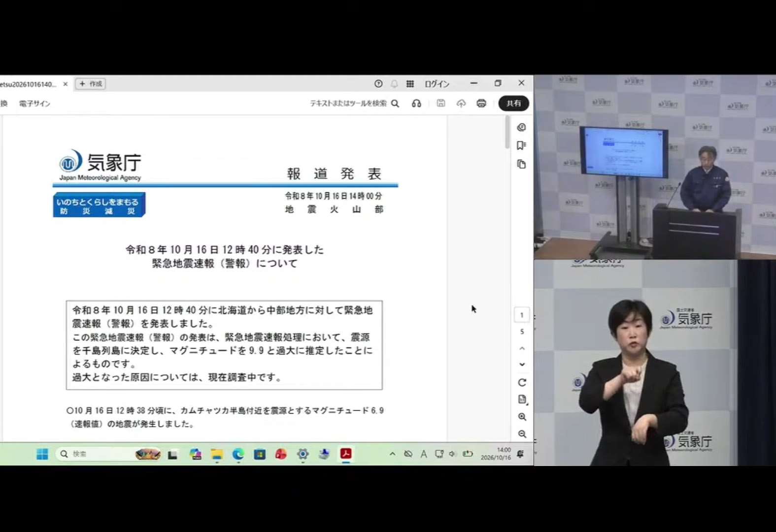Click the 報道発表 heading in the PDF

pos(335,174)
